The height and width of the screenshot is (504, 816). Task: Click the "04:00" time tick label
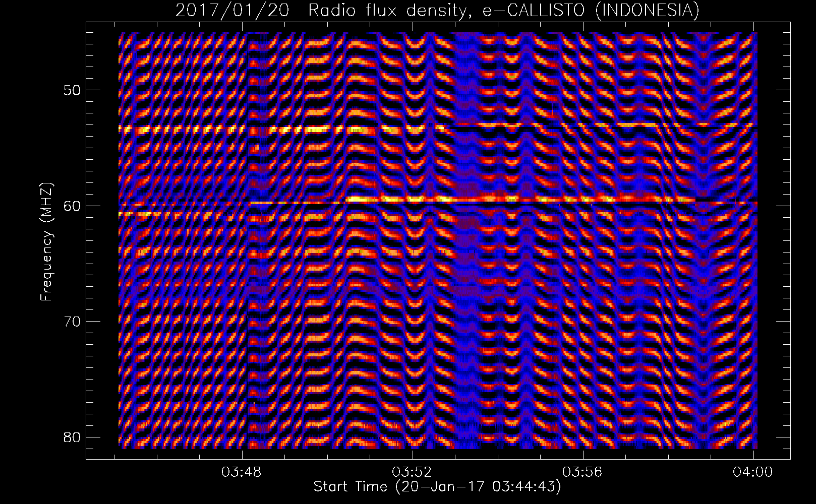[754, 472]
